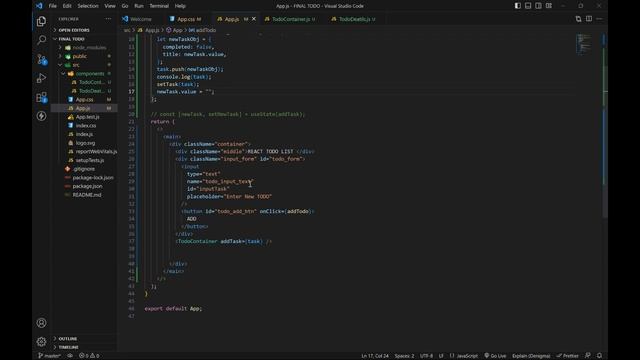The image size is (640, 360).
Task: Open the Go menu
Action: tap(125, 6)
